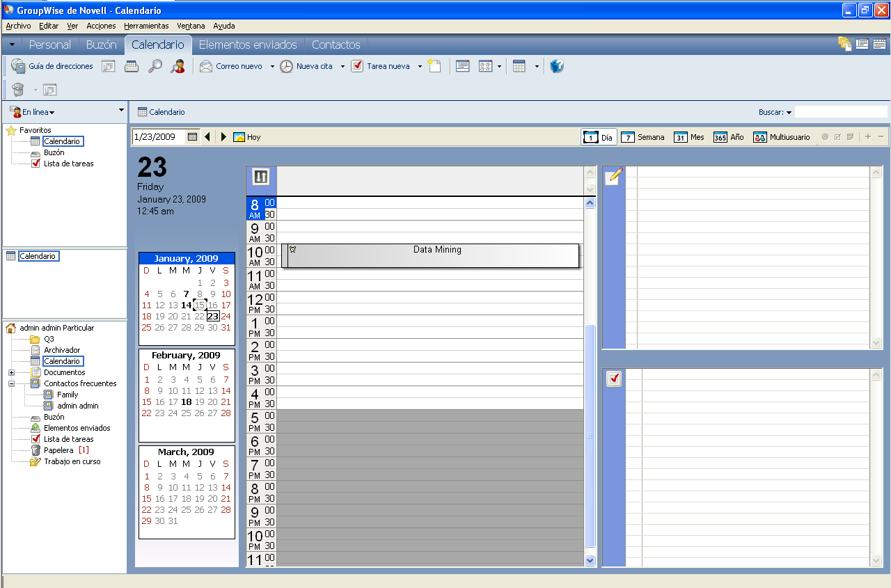Screen dimensions: 891x588
Task: Open the En línea mode dropdown
Action: click(x=38, y=112)
